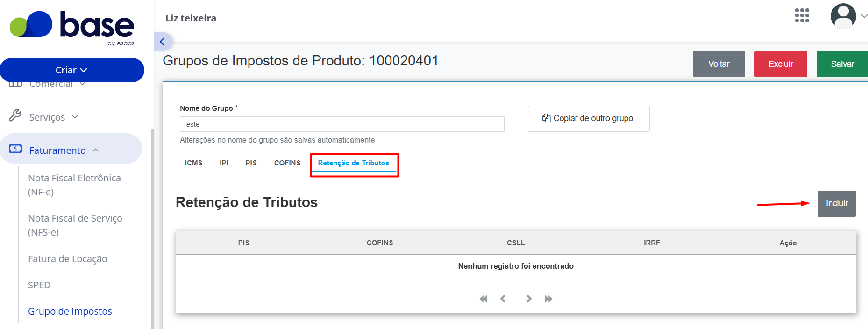Click the Faturamento money icon
The width and height of the screenshot is (868, 329).
click(15, 149)
